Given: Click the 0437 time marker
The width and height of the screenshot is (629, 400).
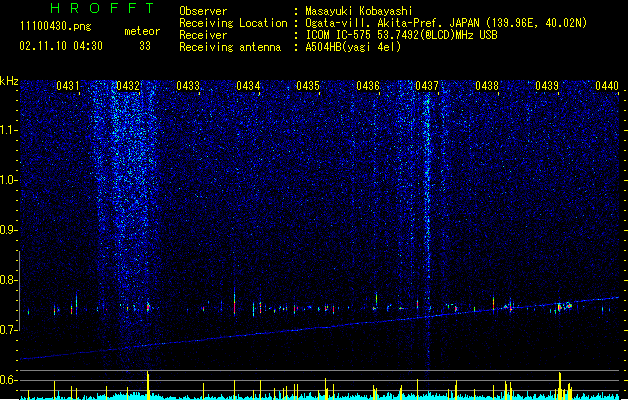Looking at the screenshot, I should coord(427,86).
